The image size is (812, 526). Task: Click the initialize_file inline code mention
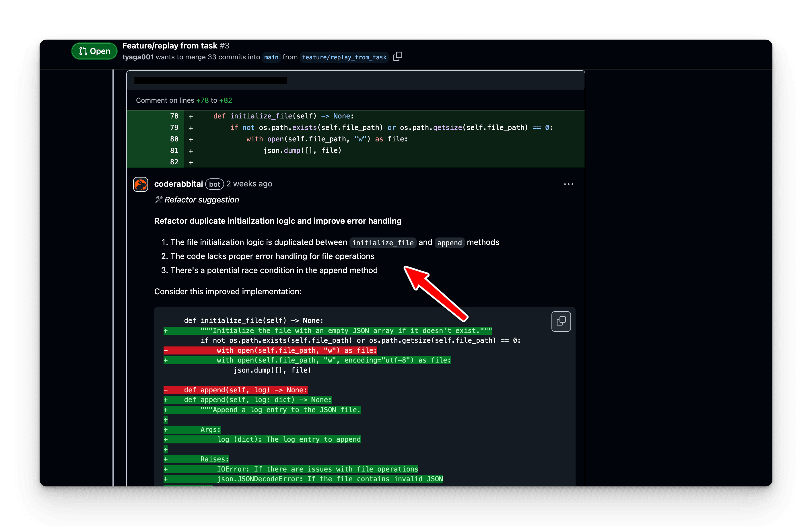coord(382,243)
